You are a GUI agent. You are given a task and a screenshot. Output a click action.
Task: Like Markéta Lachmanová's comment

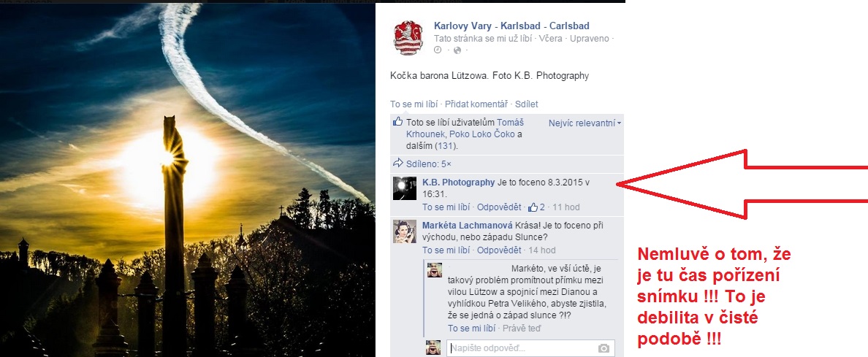pos(446,250)
